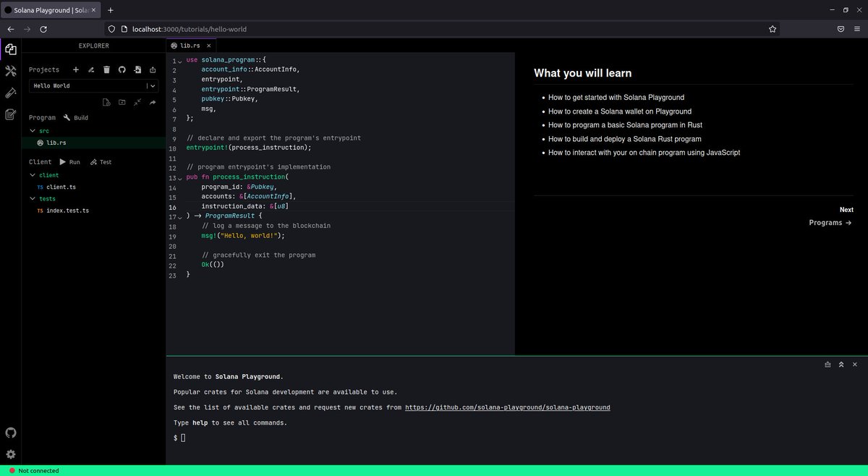This screenshot has width=868, height=476.
Task: Create a new file in explorer
Action: [x=106, y=103]
